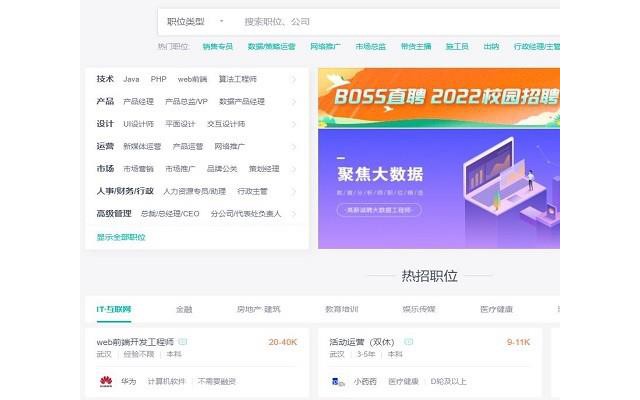This screenshot has width=640, height=400.
Task: Open the 市场总监 hot position link
Action: [x=371, y=47]
